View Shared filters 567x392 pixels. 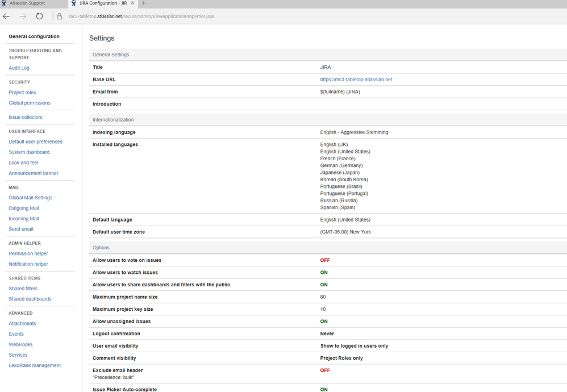click(23, 289)
